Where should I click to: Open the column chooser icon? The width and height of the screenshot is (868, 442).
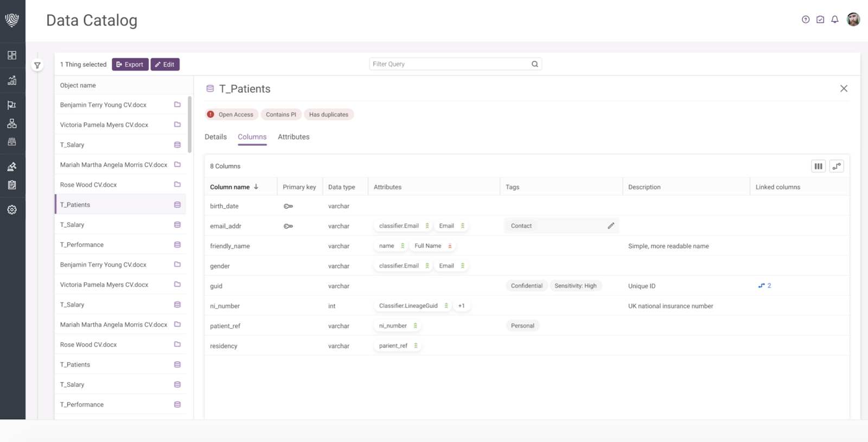point(819,166)
